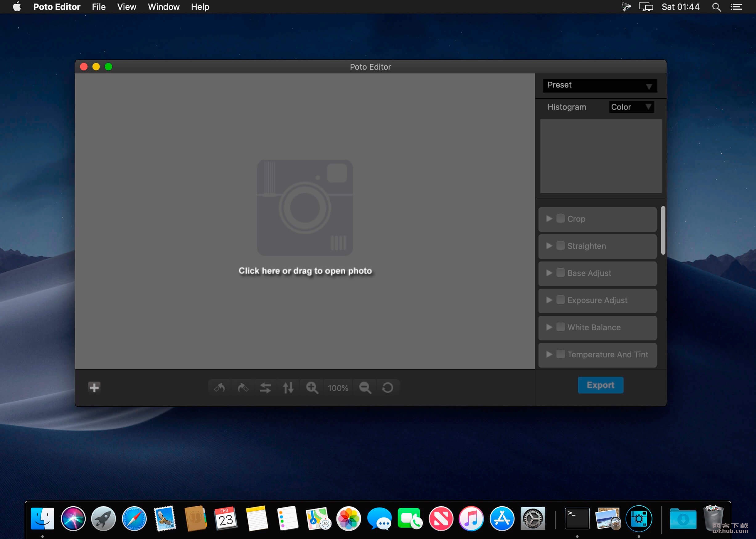The height and width of the screenshot is (539, 756).
Task: Click the plus icon to add a photo
Action: [x=94, y=387]
